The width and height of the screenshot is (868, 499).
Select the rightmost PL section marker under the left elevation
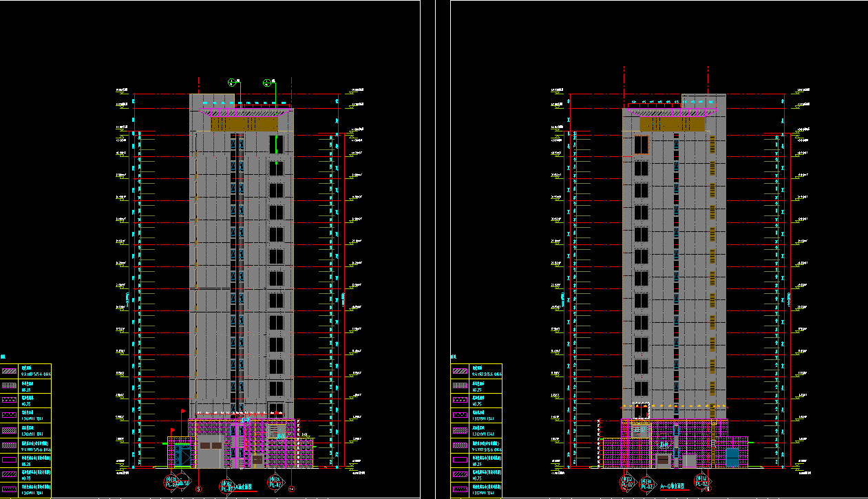coord(274,483)
